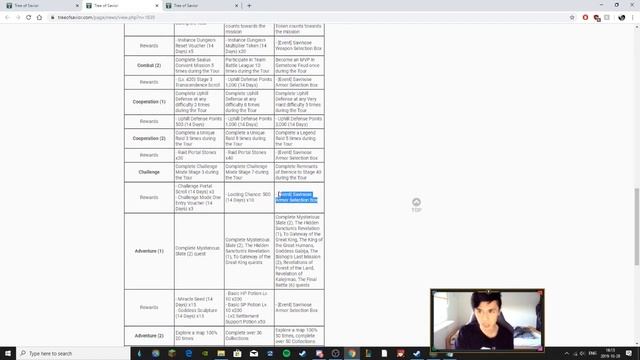Screen dimensions: 640x360
Task: Close the first Tree of Savior tab
Action: pyautogui.click(x=77, y=6)
